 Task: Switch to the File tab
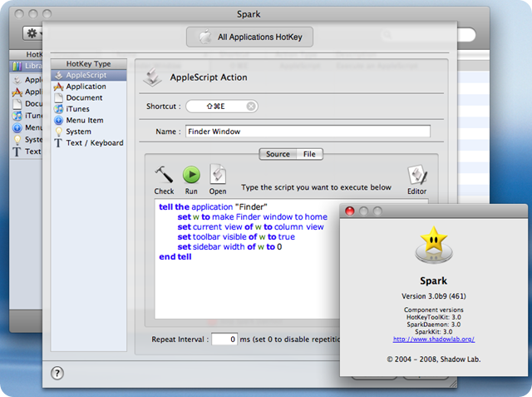click(308, 154)
